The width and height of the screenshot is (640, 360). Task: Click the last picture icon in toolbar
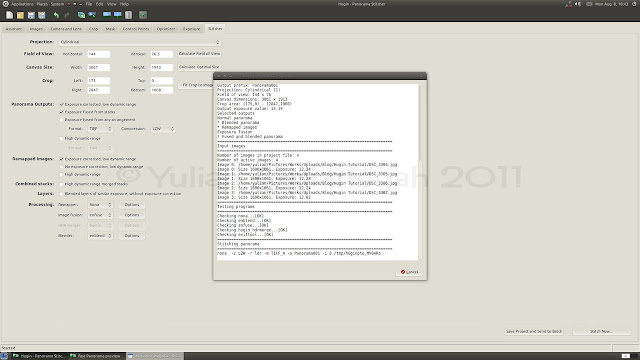point(143,15)
